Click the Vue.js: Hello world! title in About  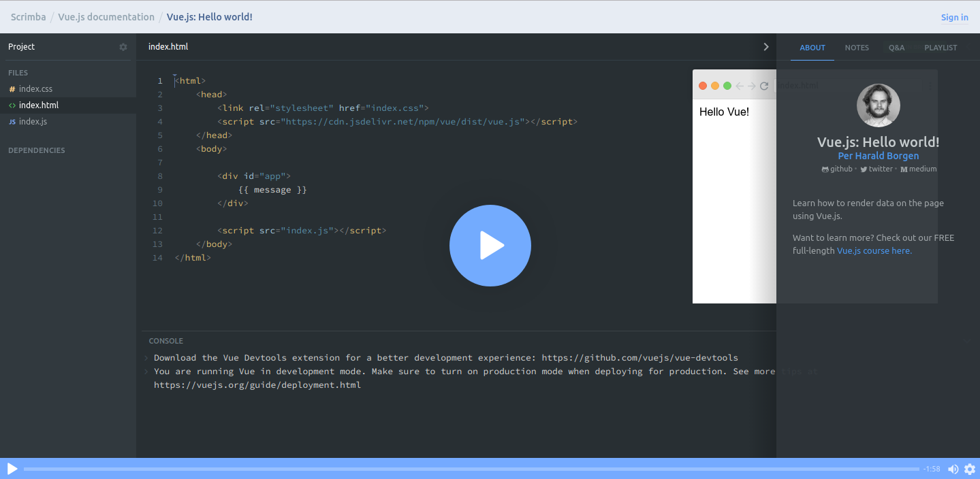click(x=879, y=142)
